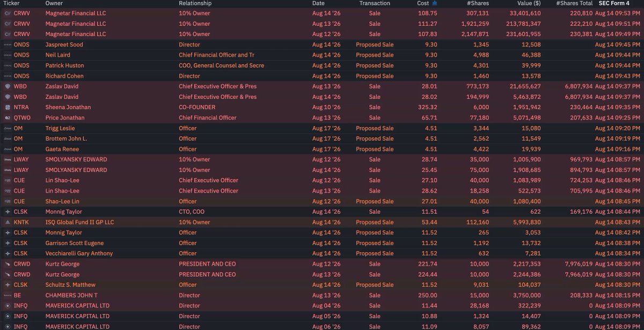The height and width of the screenshot is (330, 644).
Task: Open owner link Trigg Leslie
Action: (x=60, y=128)
